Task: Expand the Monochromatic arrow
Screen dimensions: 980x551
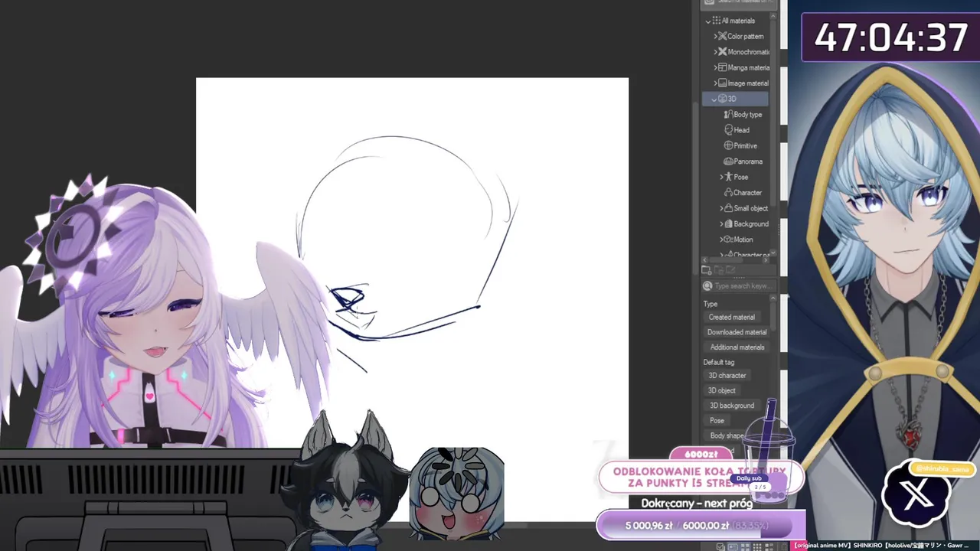Action: coord(716,52)
